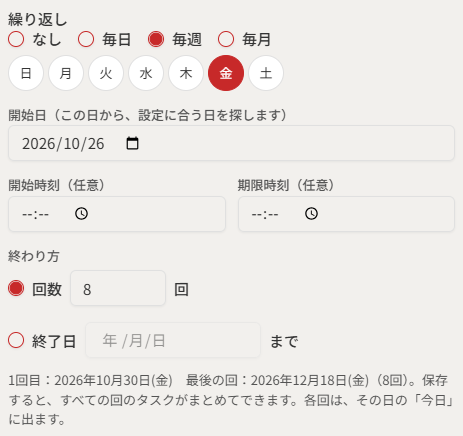
Task: Toggle the 日 weekday button
Action: coord(26,73)
